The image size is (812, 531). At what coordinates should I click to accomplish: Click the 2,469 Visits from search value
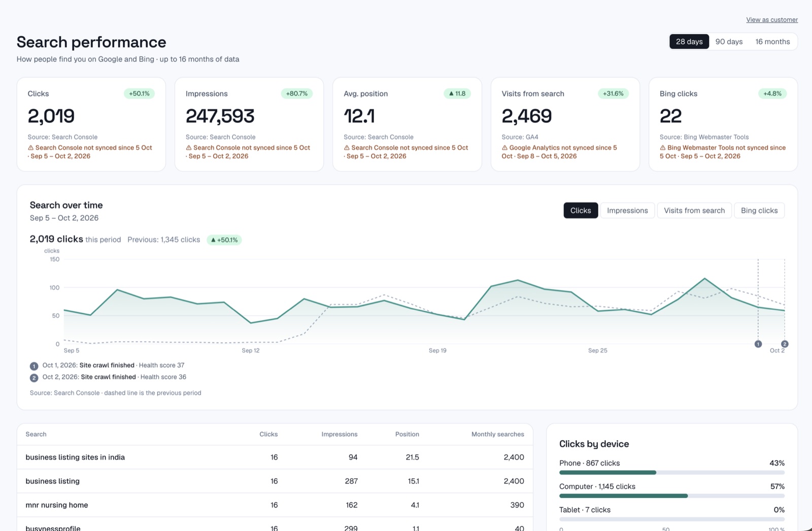[527, 116]
